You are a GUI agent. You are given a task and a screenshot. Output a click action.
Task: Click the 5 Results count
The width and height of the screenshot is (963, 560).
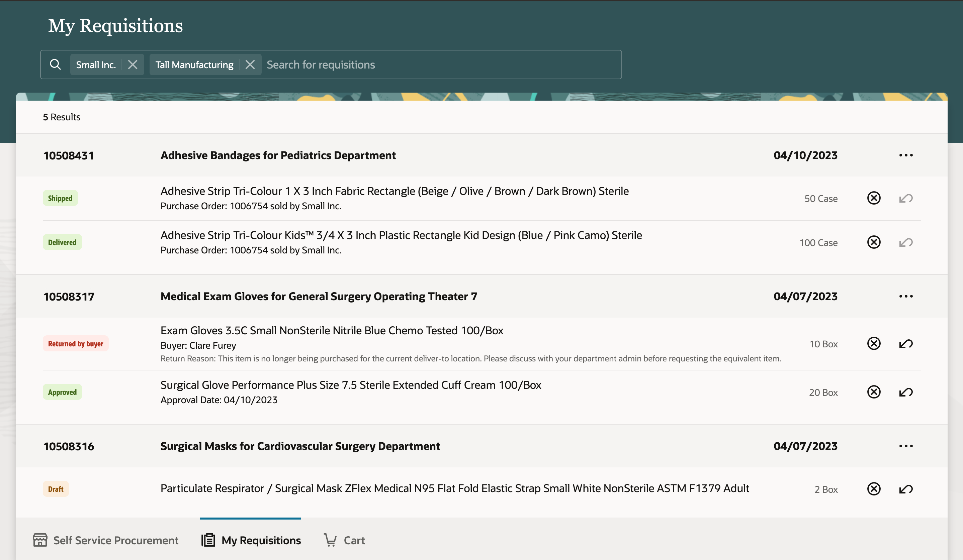pos(62,117)
